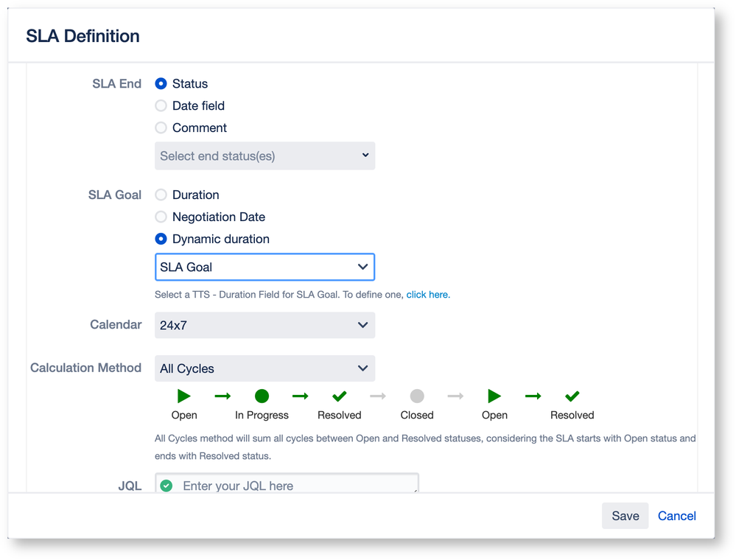Choose the Comment radio option

point(161,128)
